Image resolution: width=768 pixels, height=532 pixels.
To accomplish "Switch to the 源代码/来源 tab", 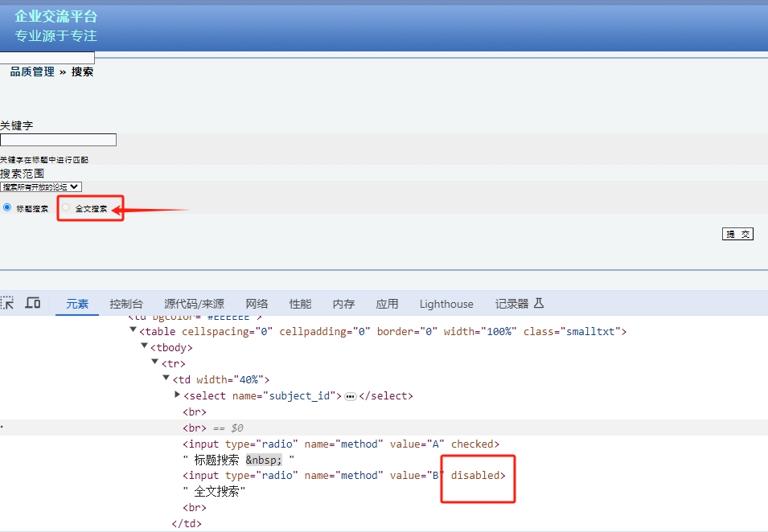I will pos(194,304).
